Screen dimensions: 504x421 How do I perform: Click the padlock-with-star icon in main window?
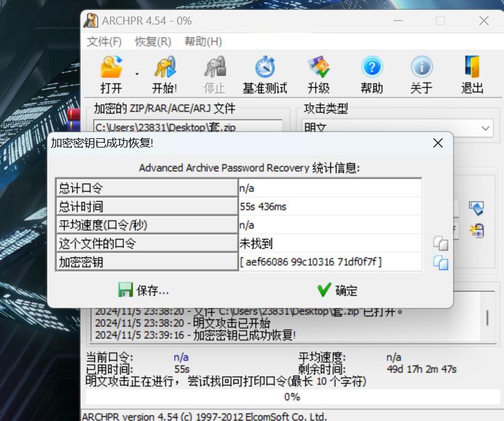(476, 230)
